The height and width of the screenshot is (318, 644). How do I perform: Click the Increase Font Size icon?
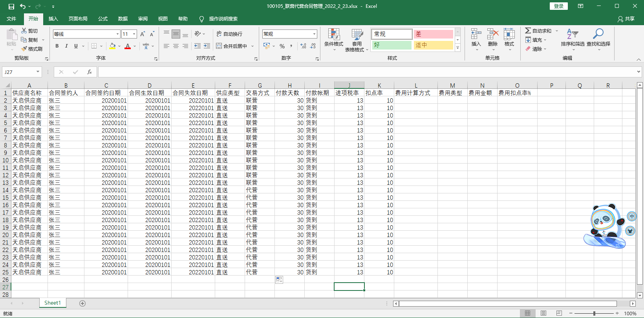pyautogui.click(x=143, y=34)
